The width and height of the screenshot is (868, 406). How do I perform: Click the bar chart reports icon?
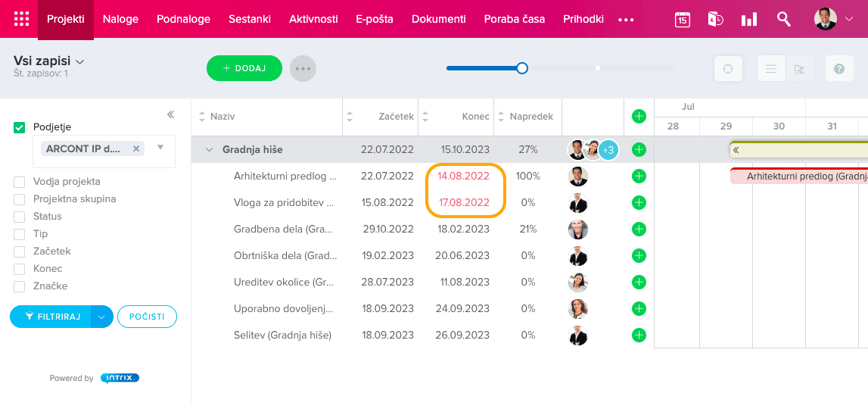point(748,20)
